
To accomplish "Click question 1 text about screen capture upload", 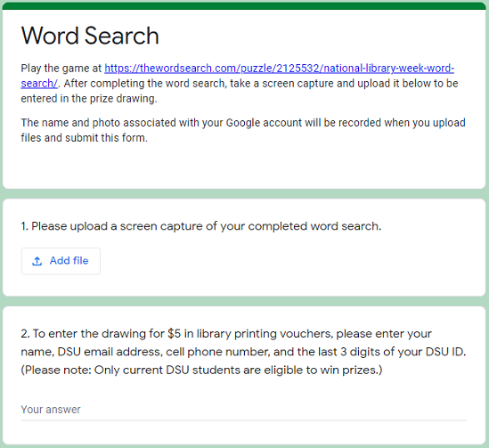I will [x=201, y=226].
